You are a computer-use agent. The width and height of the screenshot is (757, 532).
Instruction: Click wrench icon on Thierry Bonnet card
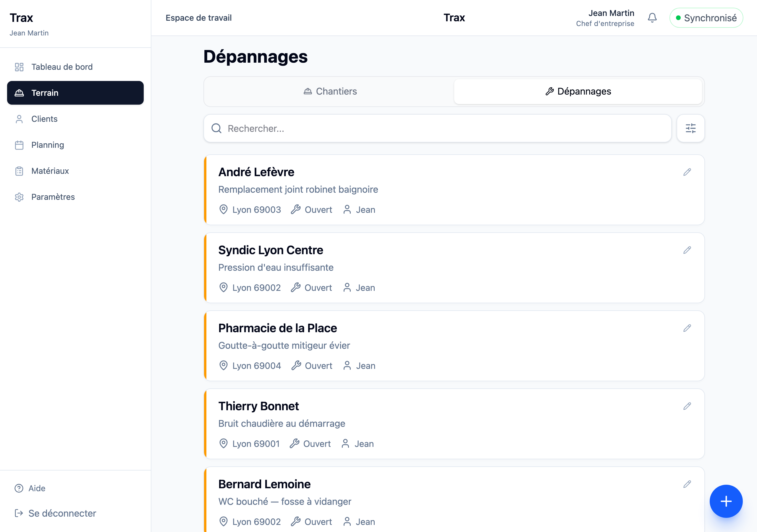[x=294, y=444]
